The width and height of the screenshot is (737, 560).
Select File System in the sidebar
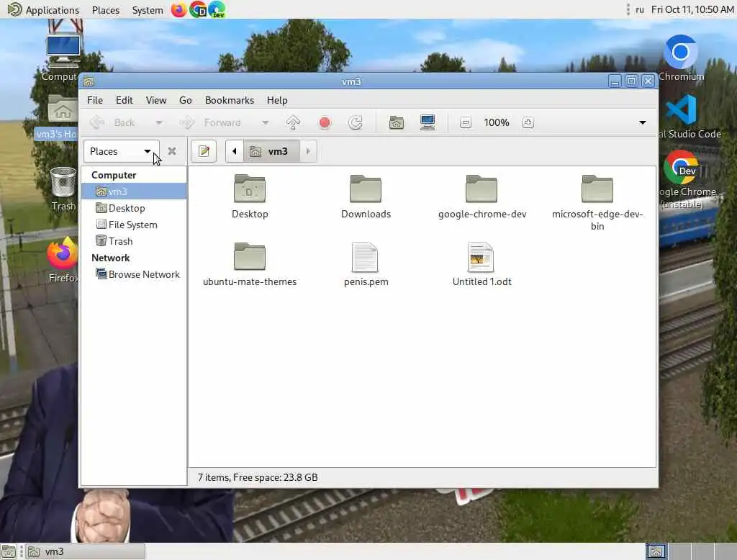[x=134, y=225]
